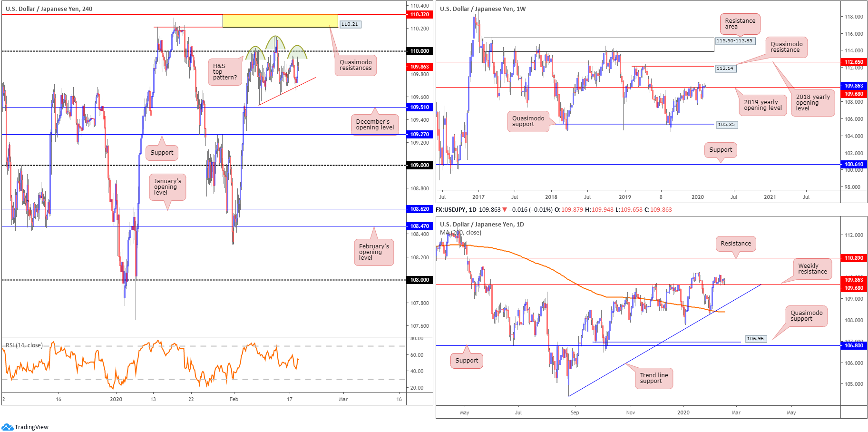This screenshot has width=868, height=432.
Task: Click the blue 109.270 price axis label
Action: point(419,134)
